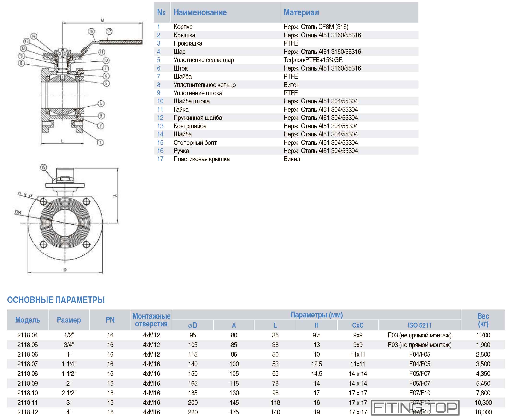The image size is (510, 420).
Task: Click callout number 17 on the handle
Action: [109, 31]
